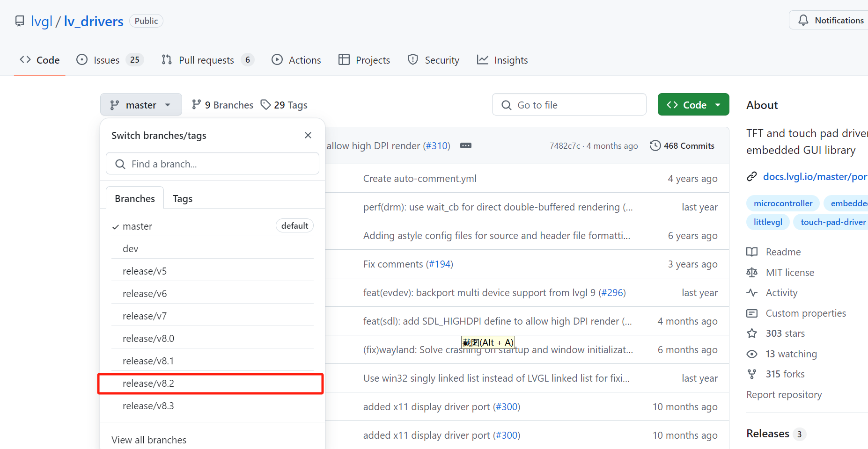This screenshot has height=449, width=868.
Task: Click the commit message ellipsis icon
Action: (466, 146)
